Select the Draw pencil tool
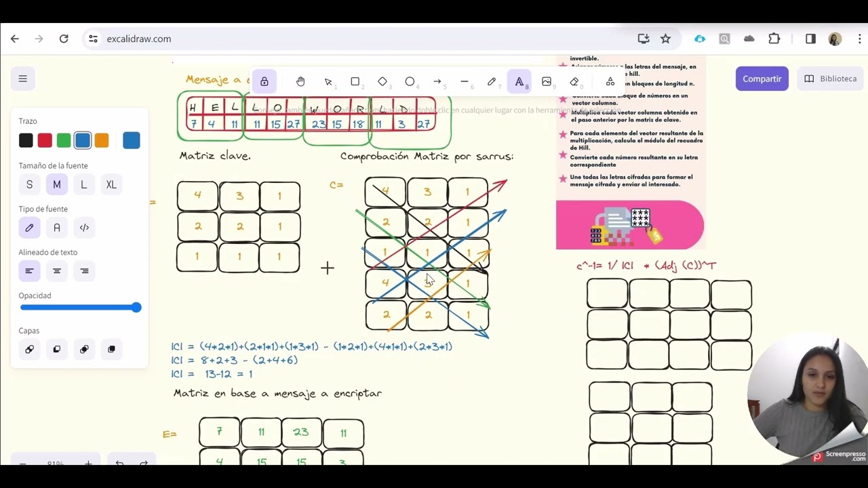The width and height of the screenshot is (868, 488). [x=492, y=81]
